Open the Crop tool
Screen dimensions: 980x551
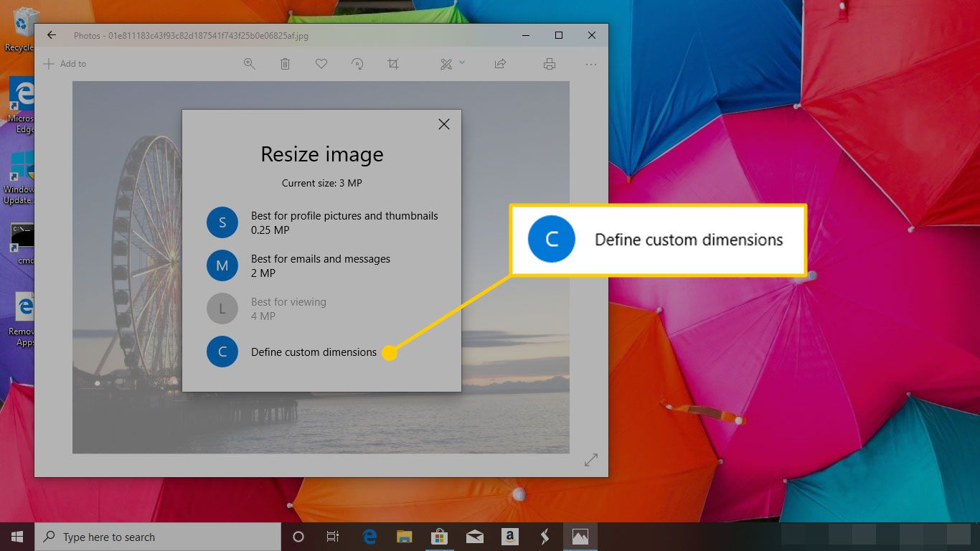pyautogui.click(x=393, y=64)
